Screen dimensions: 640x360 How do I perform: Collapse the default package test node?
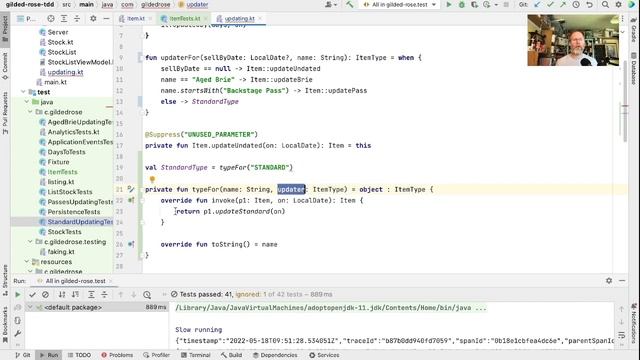point(30,307)
